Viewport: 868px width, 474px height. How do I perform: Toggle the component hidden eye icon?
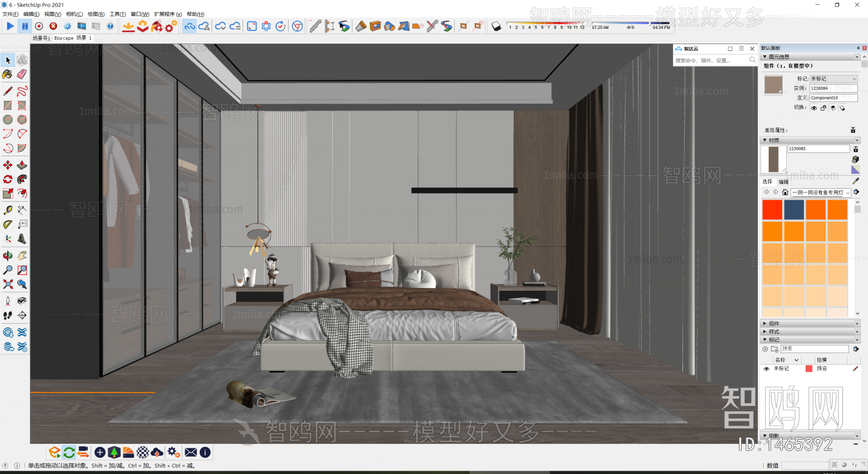tap(814, 108)
